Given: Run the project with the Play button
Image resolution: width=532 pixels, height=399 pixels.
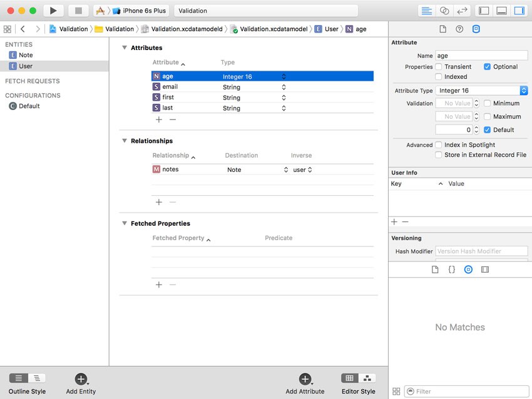Looking at the screenshot, I should pyautogui.click(x=53, y=11).
